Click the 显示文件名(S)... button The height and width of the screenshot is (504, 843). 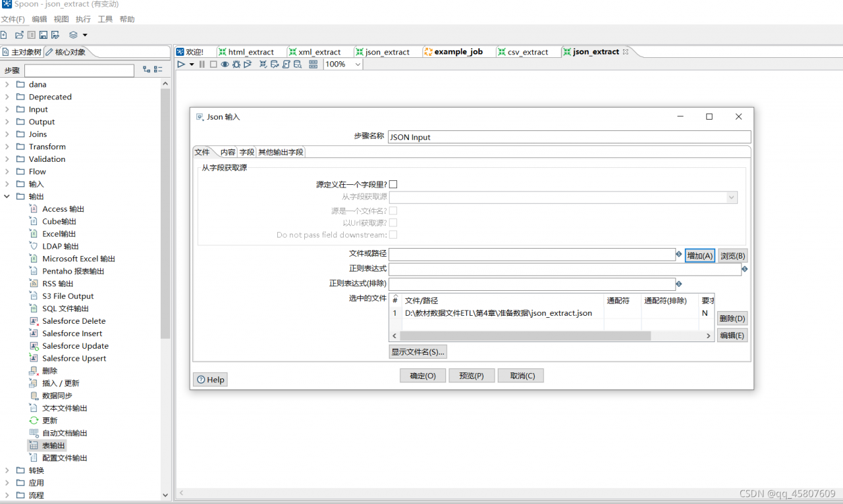click(418, 352)
